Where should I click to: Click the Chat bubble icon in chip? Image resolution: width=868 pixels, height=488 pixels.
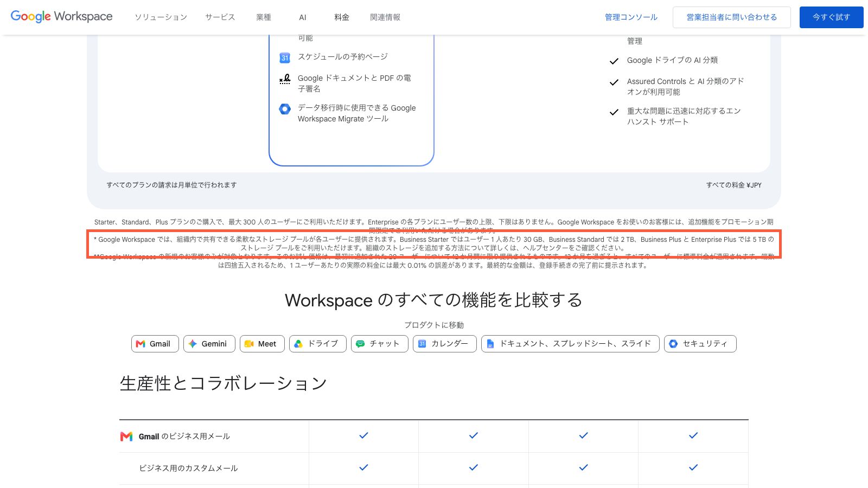(360, 344)
